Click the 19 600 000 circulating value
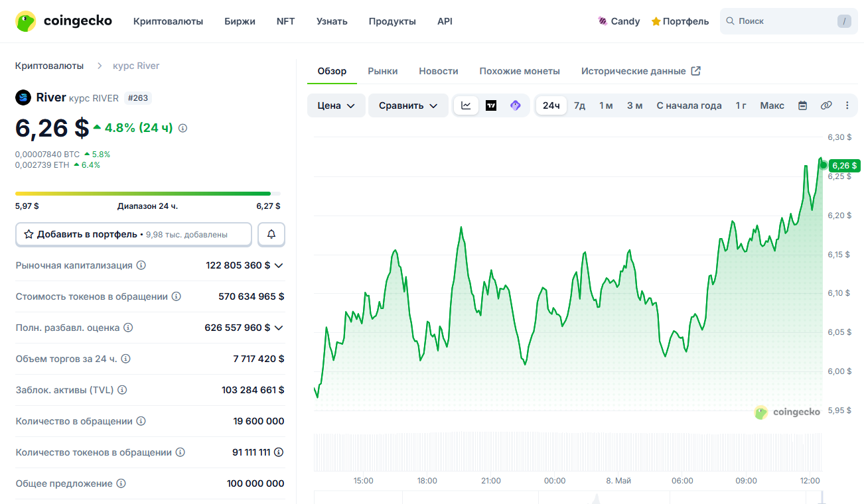 tap(259, 421)
